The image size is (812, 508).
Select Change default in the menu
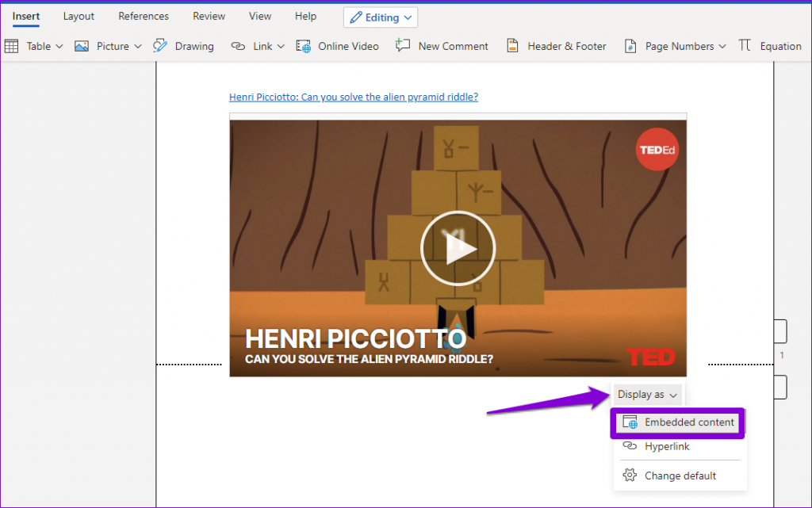click(x=680, y=476)
